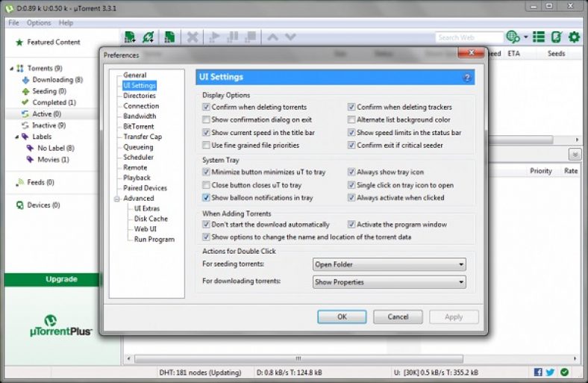Image resolution: width=588 pixels, height=383 pixels.
Task: Select Devices (0) in the sidebar
Action: point(43,205)
